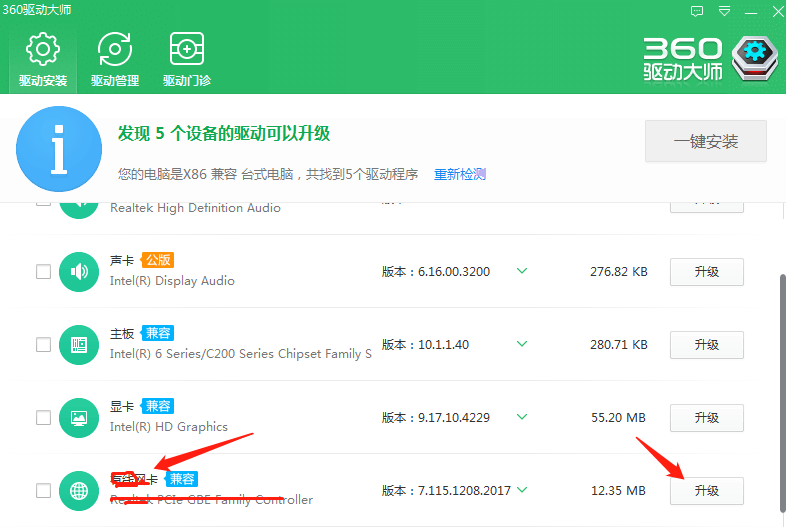Click the 55.20 MB file size
Screen dimensions: 786x527
pyautogui.click(x=618, y=418)
